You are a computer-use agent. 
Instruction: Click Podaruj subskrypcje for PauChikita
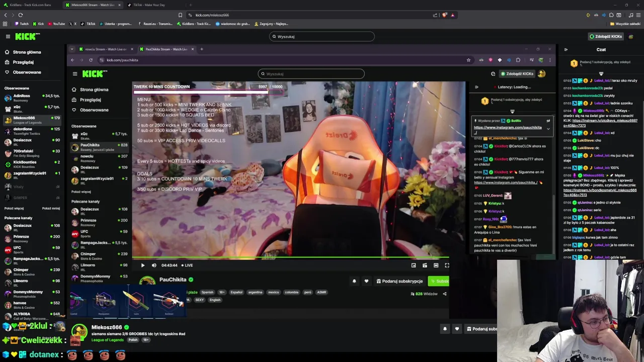[x=399, y=281]
